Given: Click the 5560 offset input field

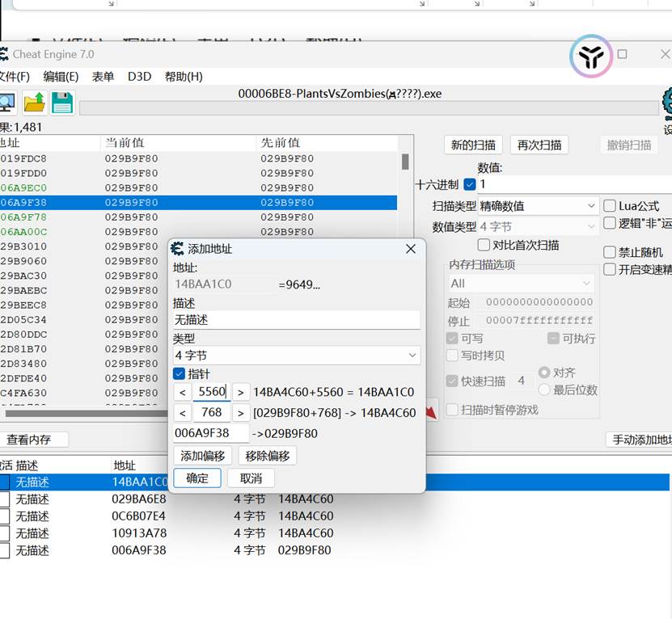Looking at the screenshot, I should [x=212, y=392].
